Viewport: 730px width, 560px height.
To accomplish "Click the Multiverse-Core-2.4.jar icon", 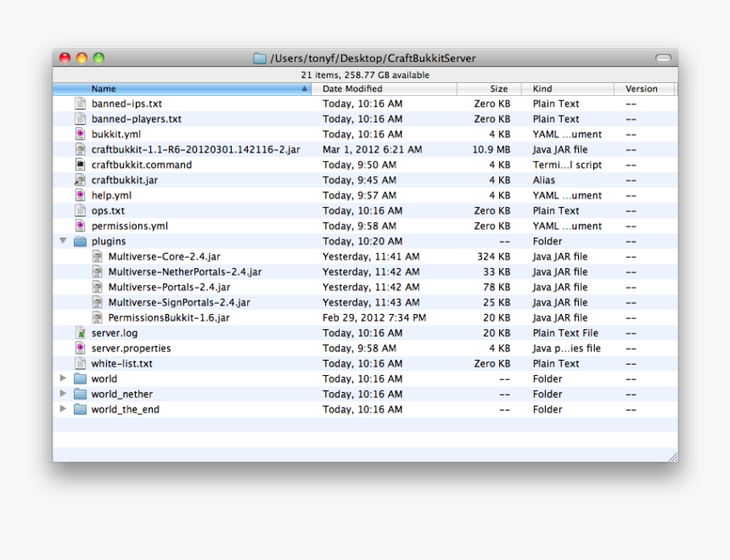I will [x=97, y=256].
